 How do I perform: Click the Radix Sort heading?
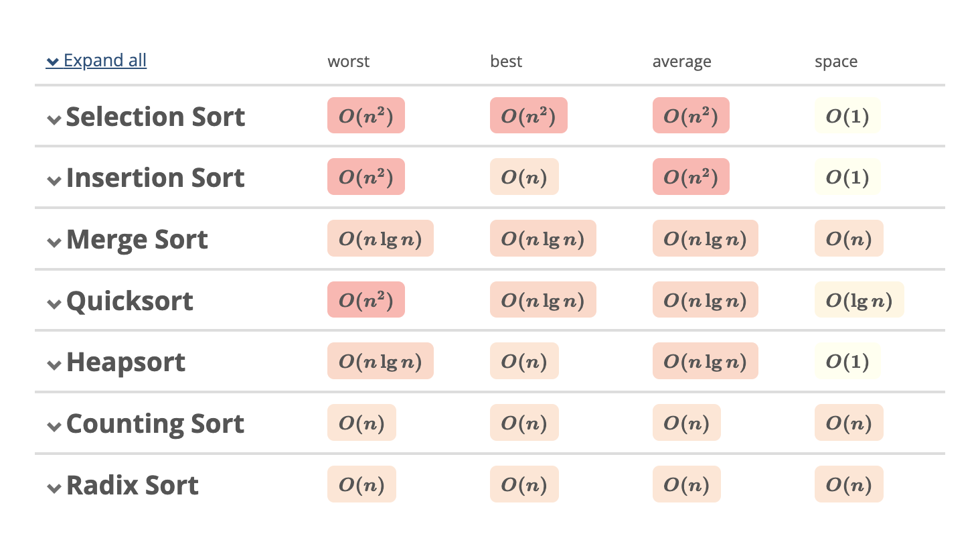[x=133, y=485]
